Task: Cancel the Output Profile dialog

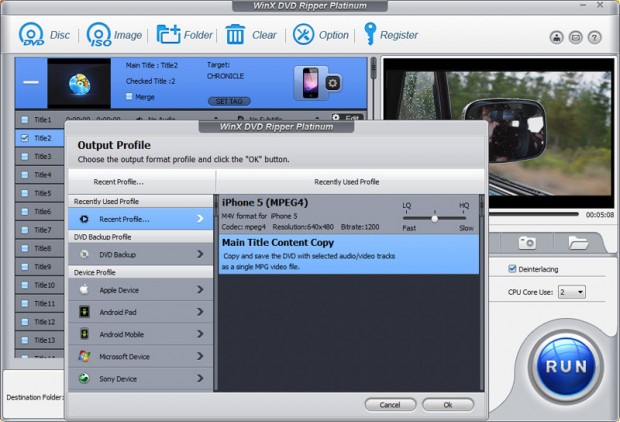Action: pos(390,404)
